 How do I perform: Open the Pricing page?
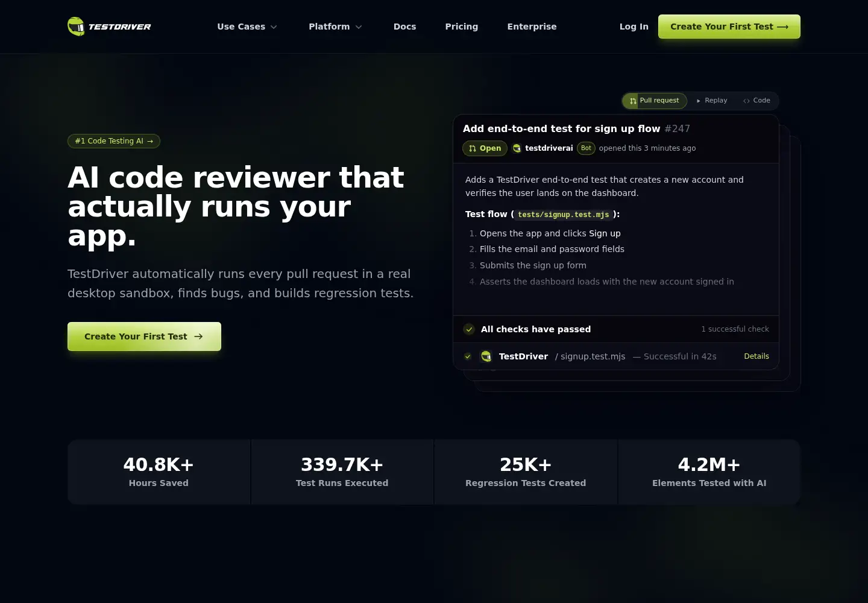462,27
